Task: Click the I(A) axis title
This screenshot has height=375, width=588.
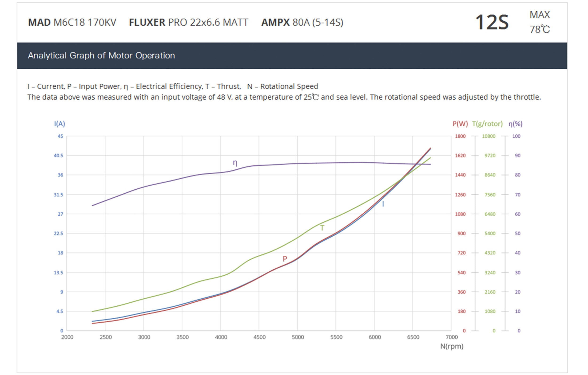Action: [x=59, y=124]
